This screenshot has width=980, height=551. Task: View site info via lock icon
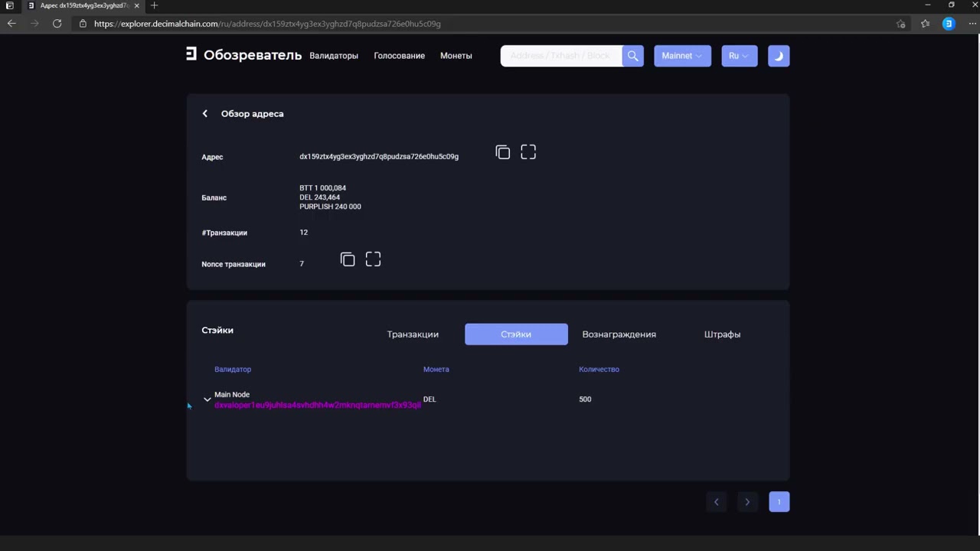coord(83,24)
